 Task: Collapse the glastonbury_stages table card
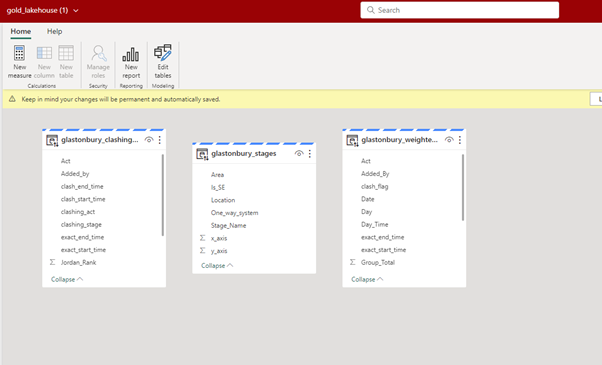pyautogui.click(x=217, y=266)
